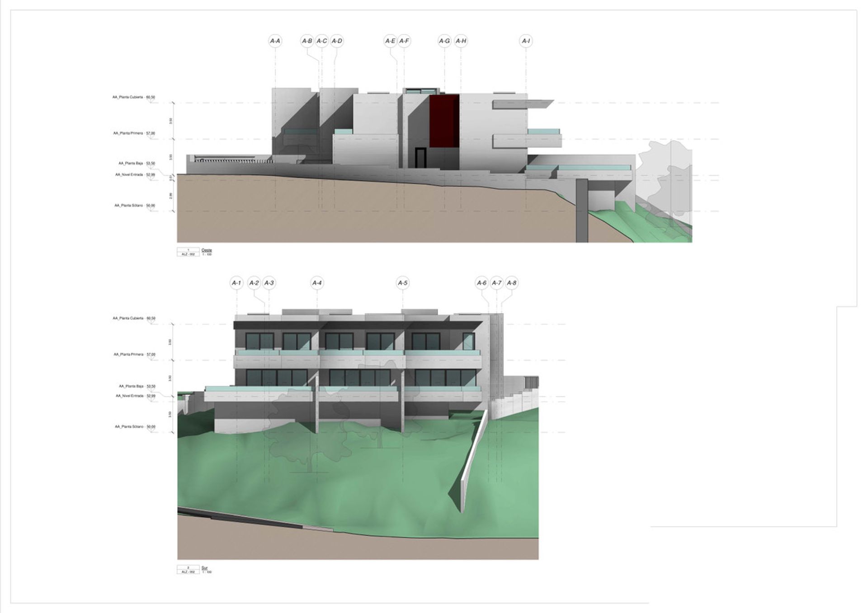
Task: Select the dark red wall panel in Oeste elevation
Action: (x=444, y=121)
